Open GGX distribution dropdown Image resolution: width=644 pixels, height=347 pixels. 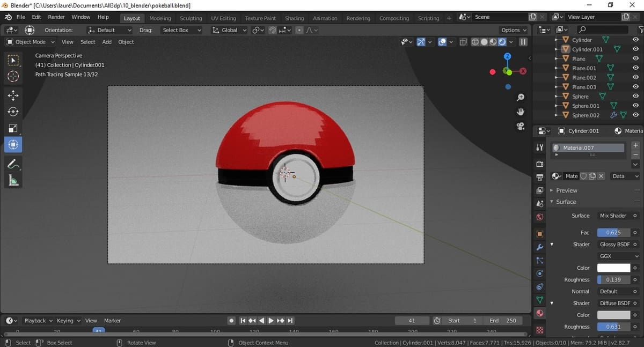(618, 256)
